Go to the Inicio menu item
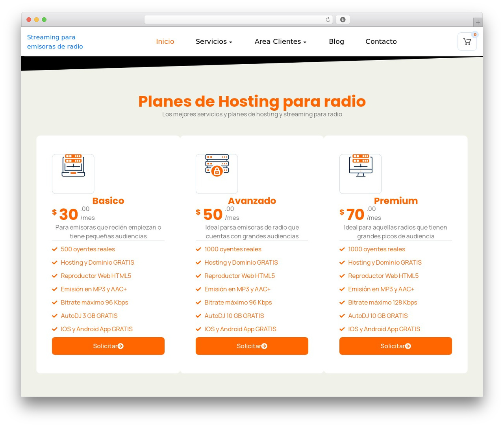This screenshot has width=504, height=427. (165, 41)
